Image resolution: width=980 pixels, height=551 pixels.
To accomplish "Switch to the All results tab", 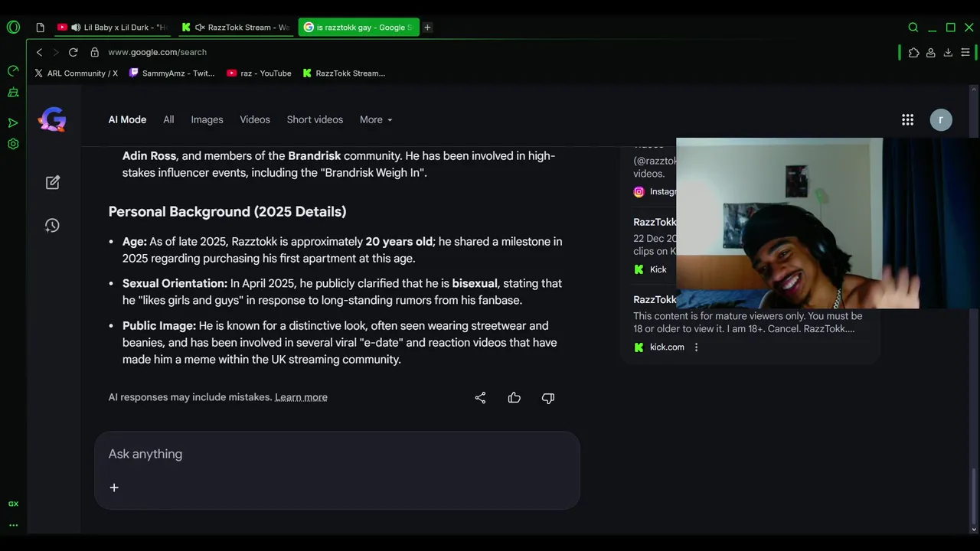I will coord(168,119).
